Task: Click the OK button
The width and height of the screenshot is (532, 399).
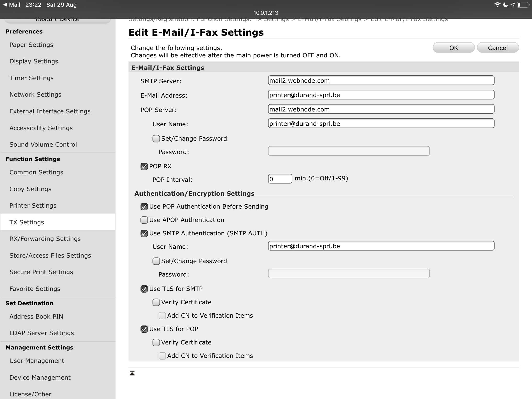Action: coord(453,48)
